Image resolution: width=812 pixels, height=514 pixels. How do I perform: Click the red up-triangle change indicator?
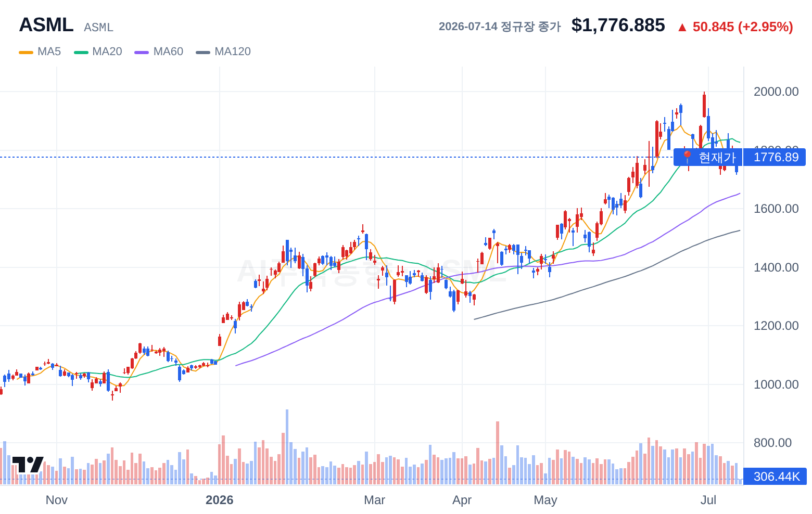(682, 28)
